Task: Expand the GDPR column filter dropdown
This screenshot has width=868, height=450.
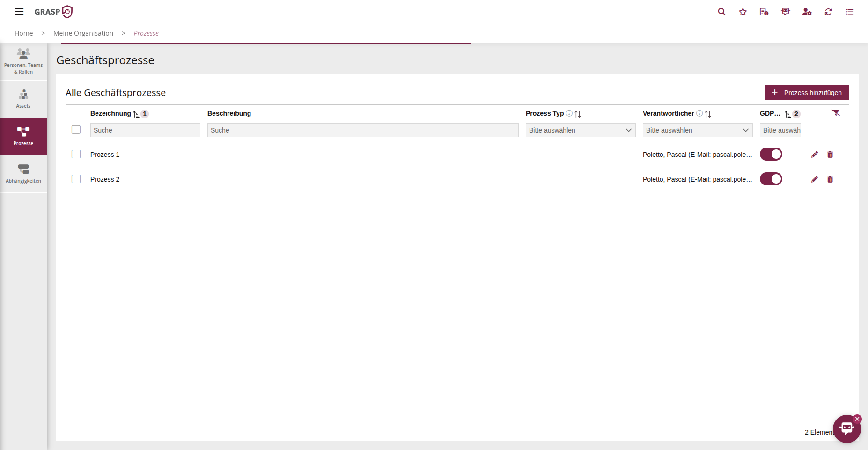Action: coord(780,130)
